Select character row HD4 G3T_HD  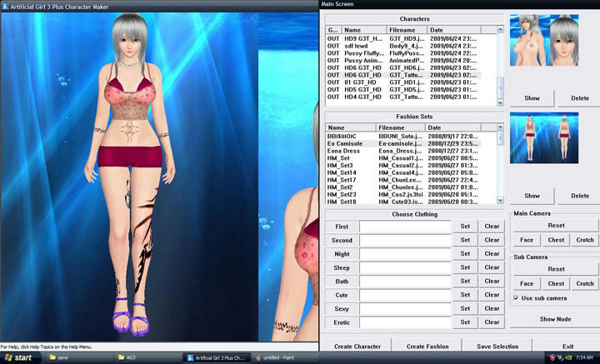403,97
